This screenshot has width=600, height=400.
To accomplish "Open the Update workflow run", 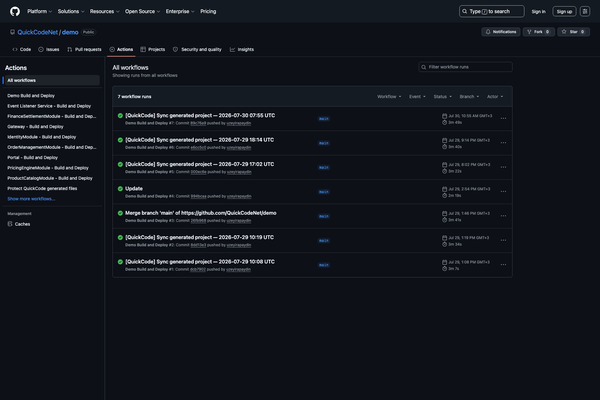I will point(134,189).
